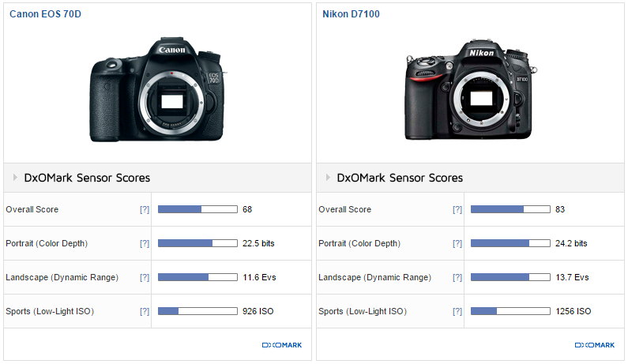Click Nikon's Sports (Low-Light ISO) label
This screenshot has height=364, width=628.
click(x=363, y=311)
